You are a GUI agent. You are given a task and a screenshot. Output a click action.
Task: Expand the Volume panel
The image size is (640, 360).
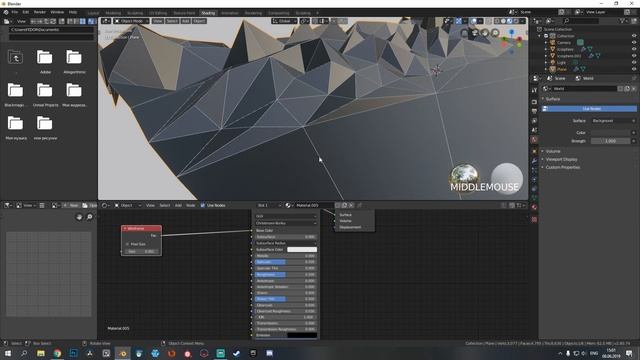click(x=553, y=151)
